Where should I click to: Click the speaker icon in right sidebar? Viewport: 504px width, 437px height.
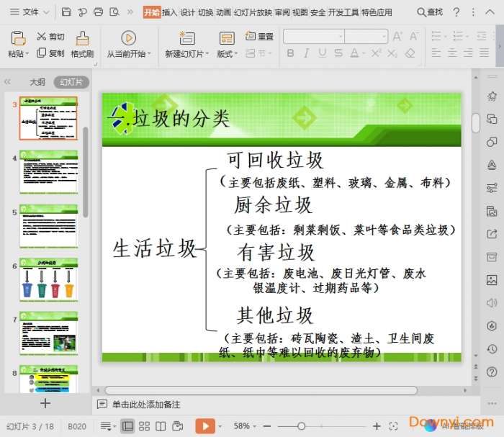point(492,303)
